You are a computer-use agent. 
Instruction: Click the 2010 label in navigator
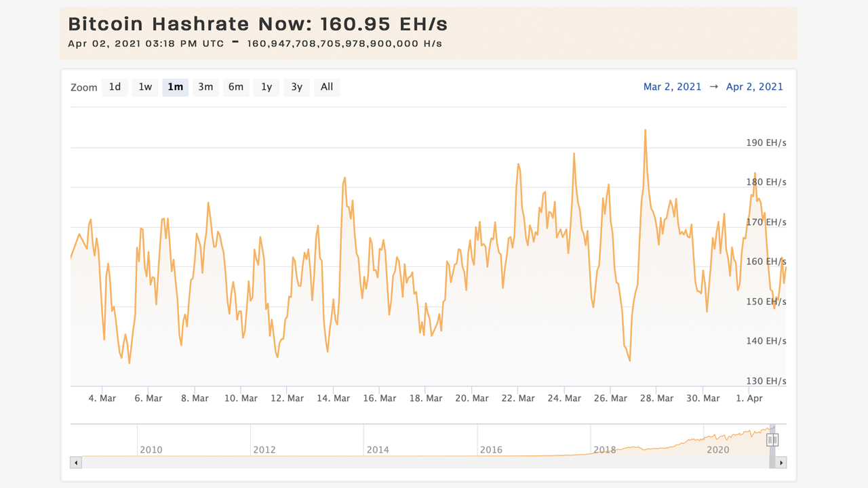[x=151, y=449]
